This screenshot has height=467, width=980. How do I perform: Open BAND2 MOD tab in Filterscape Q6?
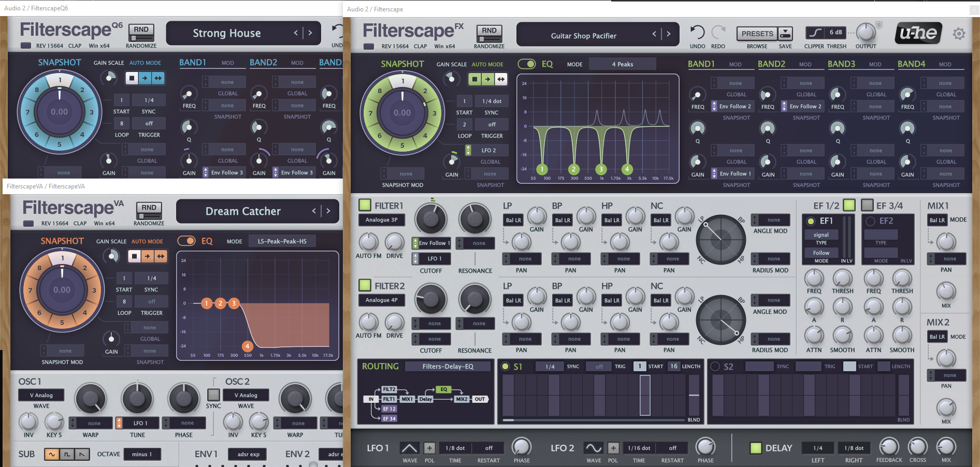coord(297,63)
